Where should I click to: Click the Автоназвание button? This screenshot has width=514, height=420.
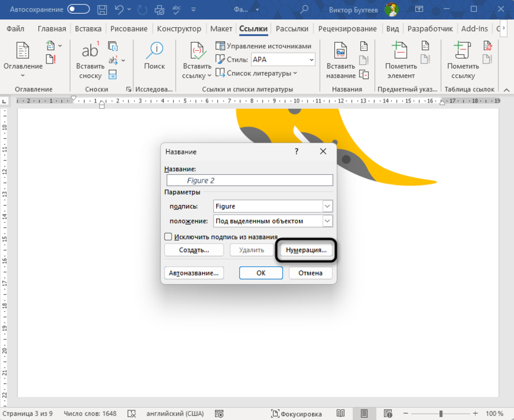(194, 272)
